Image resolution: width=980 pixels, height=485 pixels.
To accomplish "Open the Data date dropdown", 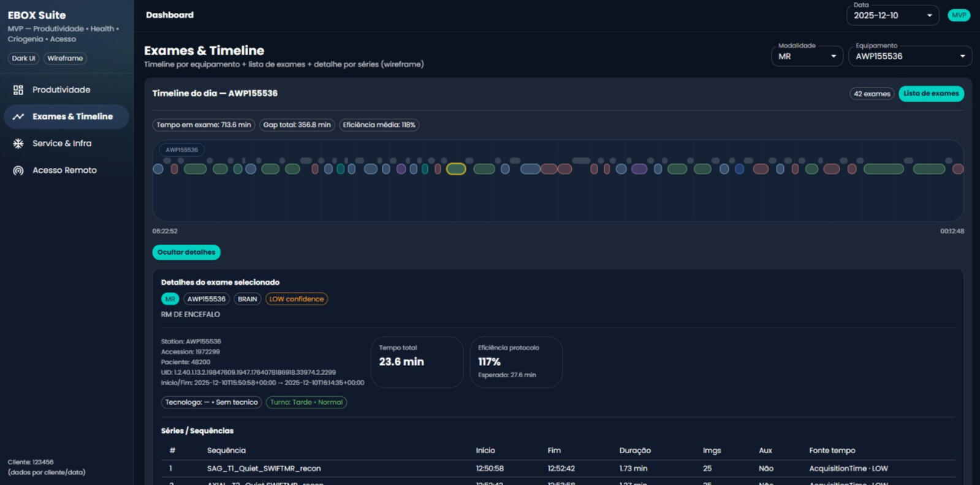I will (x=892, y=15).
